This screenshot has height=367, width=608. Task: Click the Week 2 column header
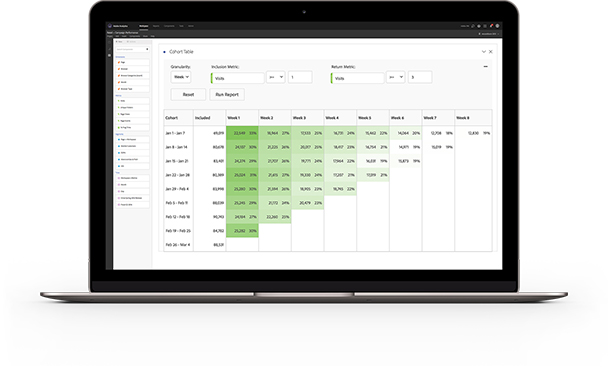[275, 118]
